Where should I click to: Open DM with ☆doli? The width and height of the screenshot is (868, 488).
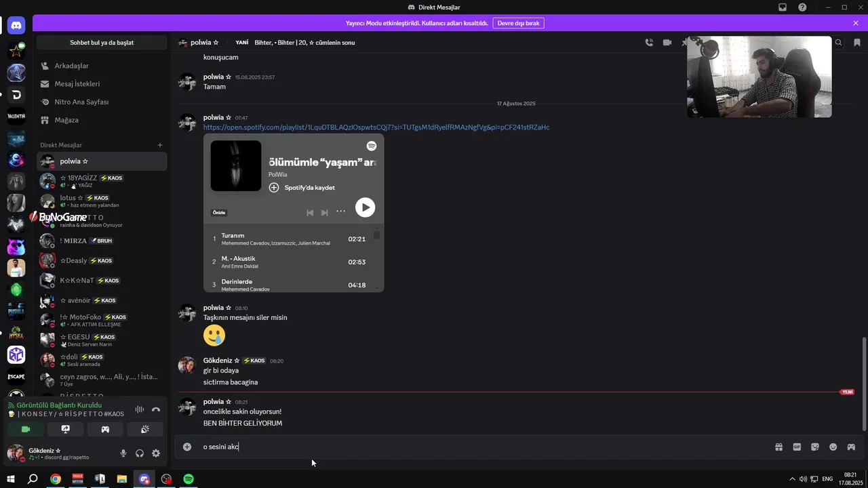click(102, 360)
